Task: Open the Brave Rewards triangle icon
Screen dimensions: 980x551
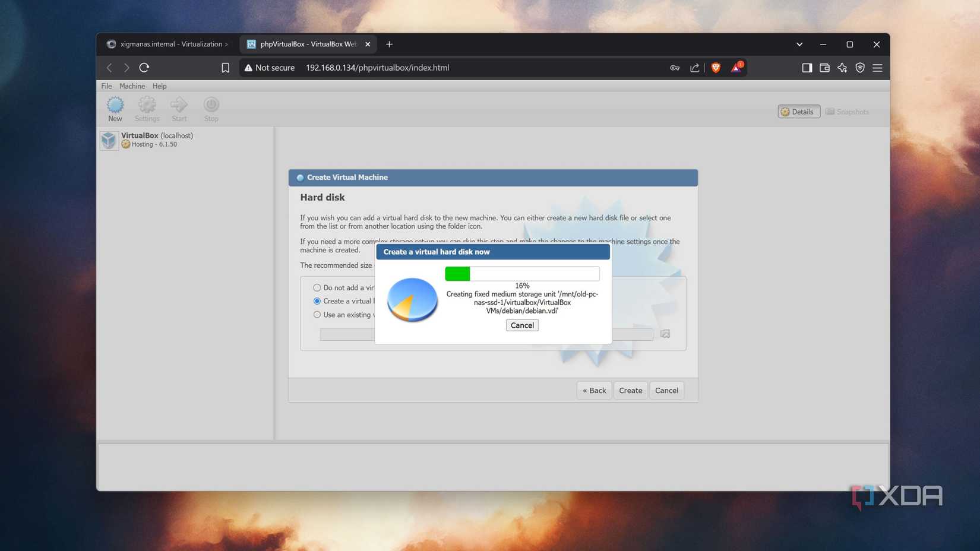Action: (736, 68)
